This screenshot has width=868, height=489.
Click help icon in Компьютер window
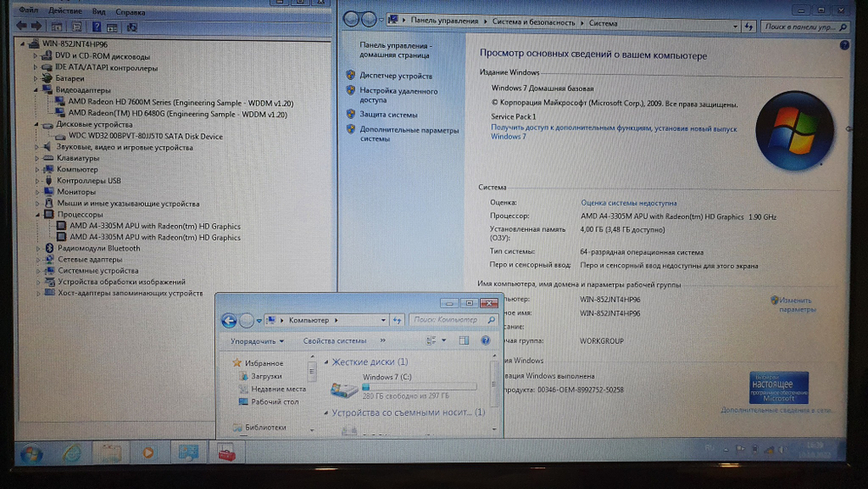click(485, 340)
